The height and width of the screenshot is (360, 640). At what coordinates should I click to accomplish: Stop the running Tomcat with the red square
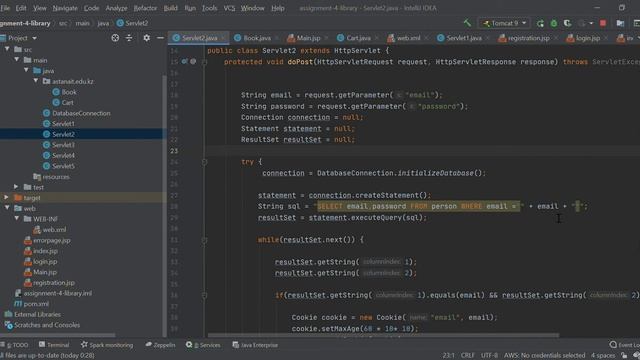point(603,23)
